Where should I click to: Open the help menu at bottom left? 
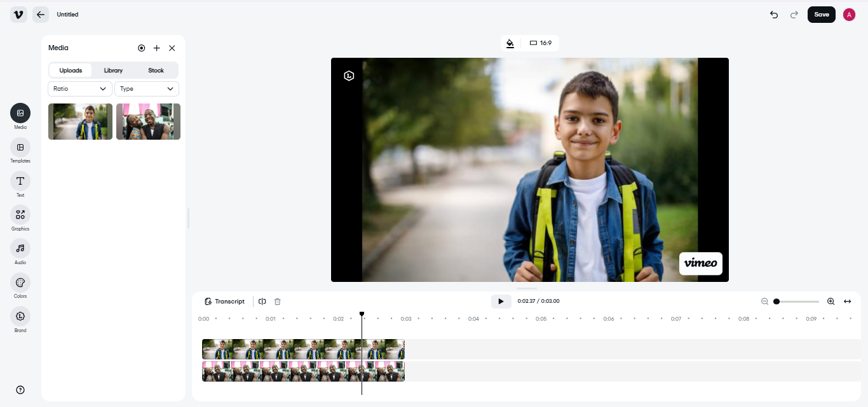coord(20,389)
